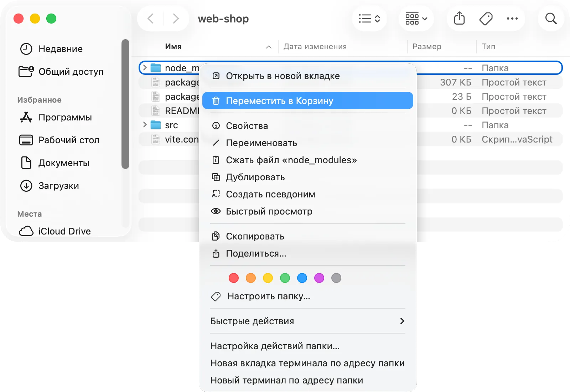Open the more actions ellipsis menu
The image size is (570, 392).
pyautogui.click(x=512, y=19)
